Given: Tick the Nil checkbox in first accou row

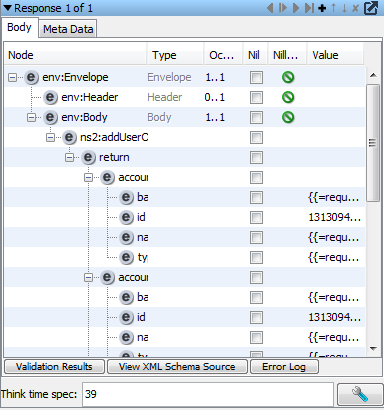Looking at the screenshot, I should 256,178.
